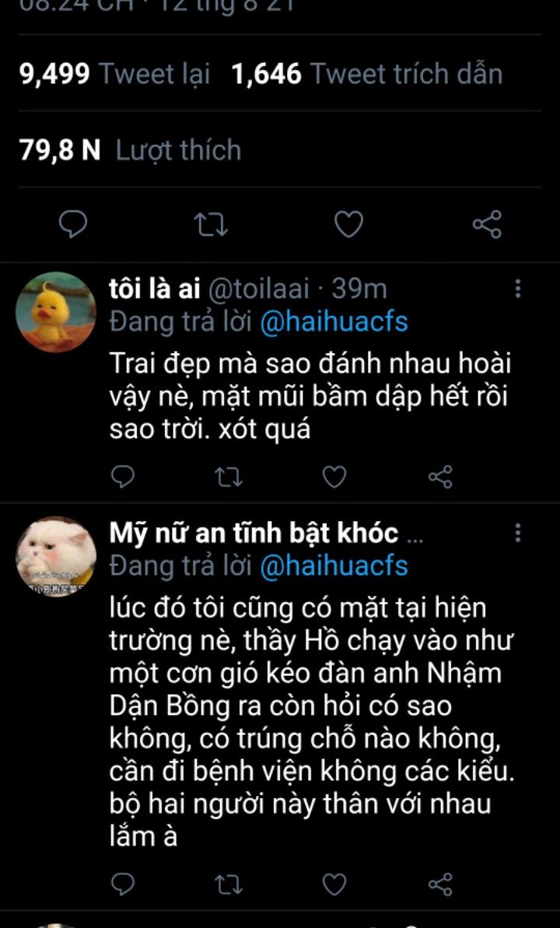Open @haihuacfs mention in tôi là ai's reply

333,322
